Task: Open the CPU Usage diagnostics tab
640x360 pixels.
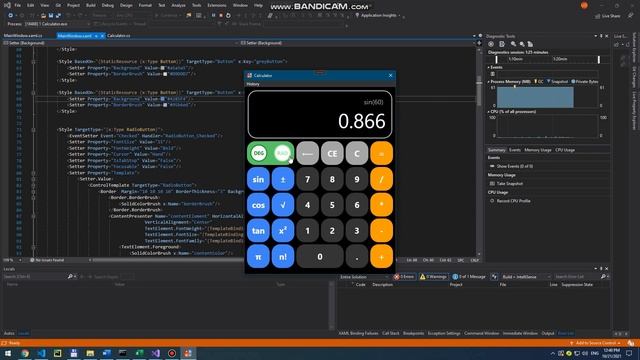Action: point(565,150)
